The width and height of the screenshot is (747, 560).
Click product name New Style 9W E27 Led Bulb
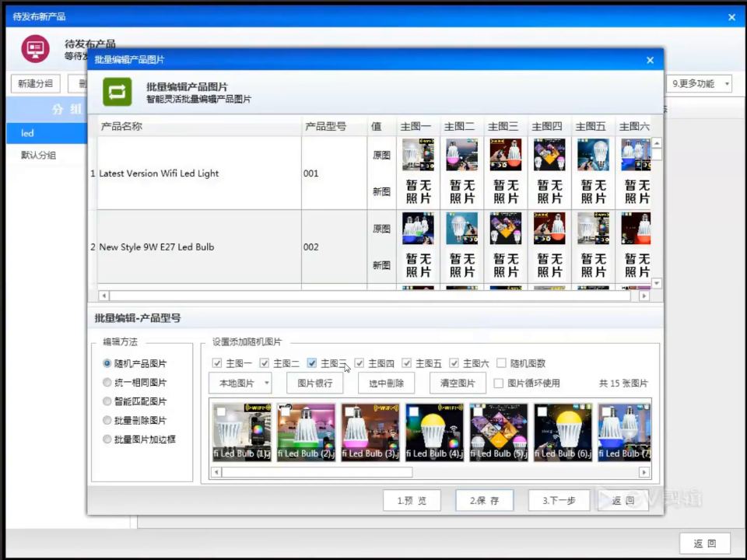coord(156,247)
